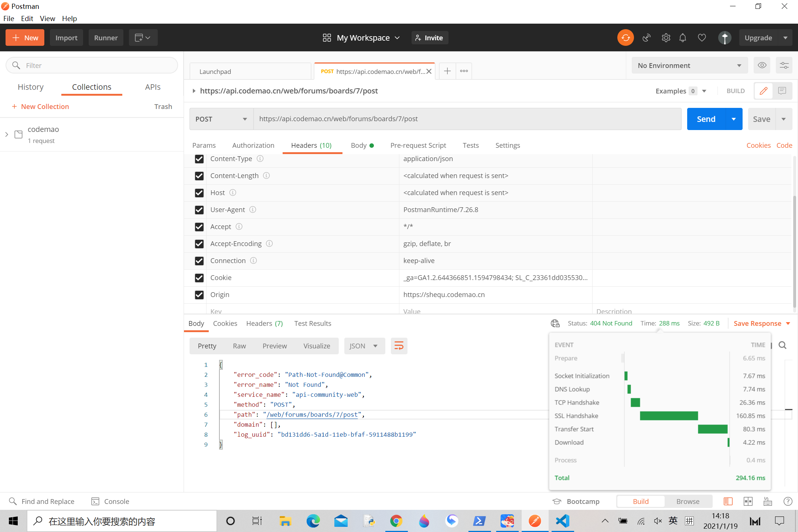Open the Send options dropdown arrow
The height and width of the screenshot is (532, 798).
click(734, 119)
